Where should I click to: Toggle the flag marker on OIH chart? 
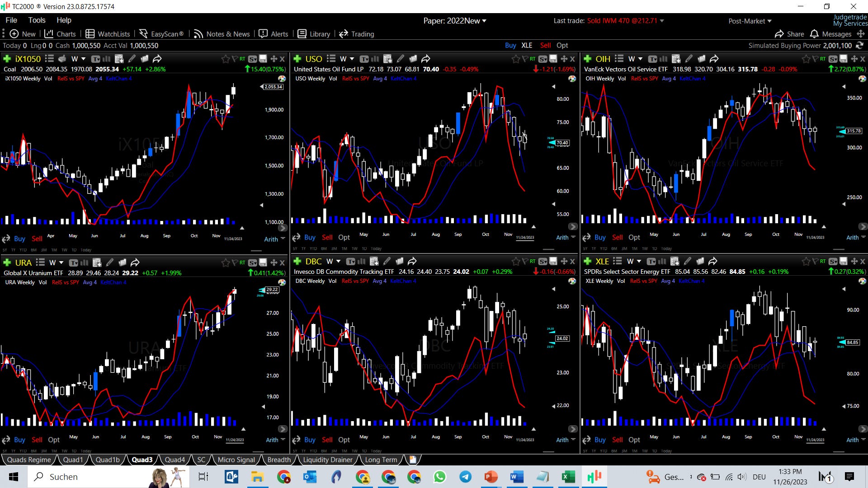point(814,59)
